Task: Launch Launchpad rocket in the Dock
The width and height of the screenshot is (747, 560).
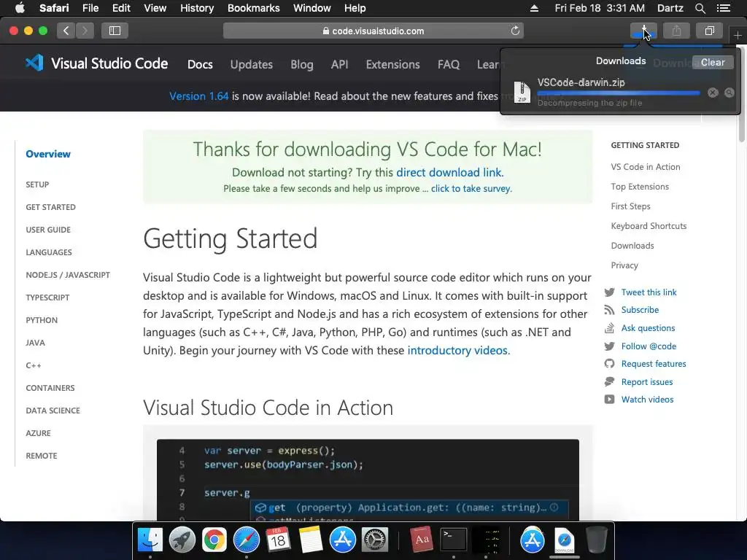Action: (182, 540)
